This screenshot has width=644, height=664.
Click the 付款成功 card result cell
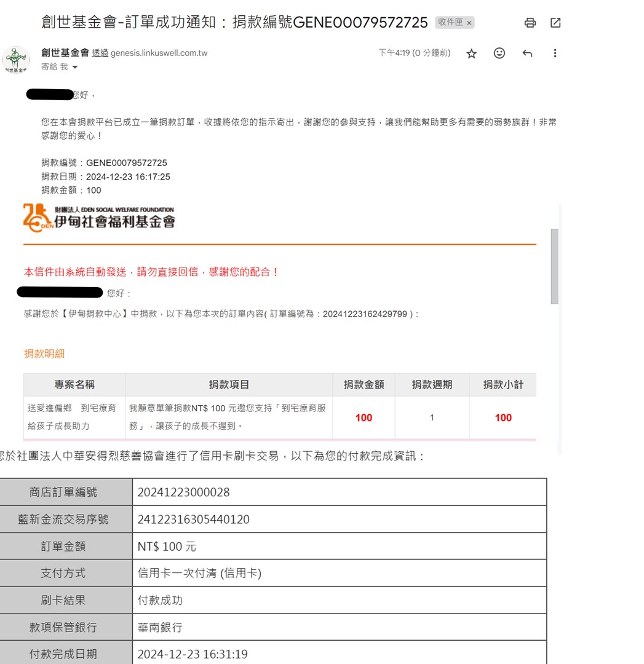160,601
